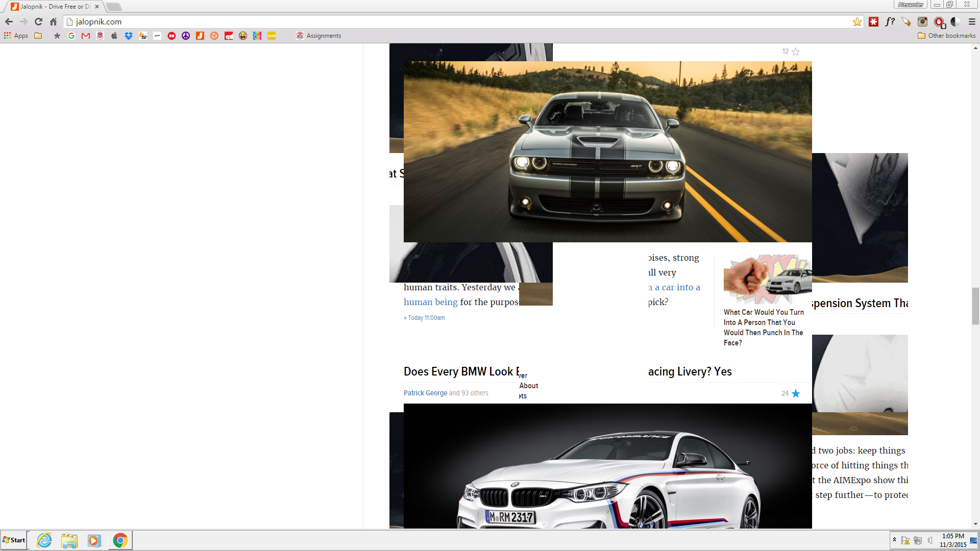Open the purple peace sign bookmark

pos(186,36)
